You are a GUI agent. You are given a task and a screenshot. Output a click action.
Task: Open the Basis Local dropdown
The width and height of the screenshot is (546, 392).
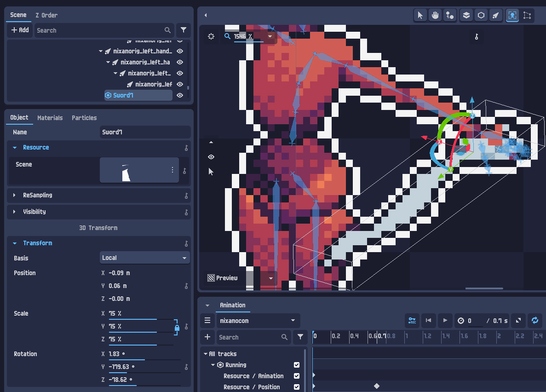click(145, 258)
